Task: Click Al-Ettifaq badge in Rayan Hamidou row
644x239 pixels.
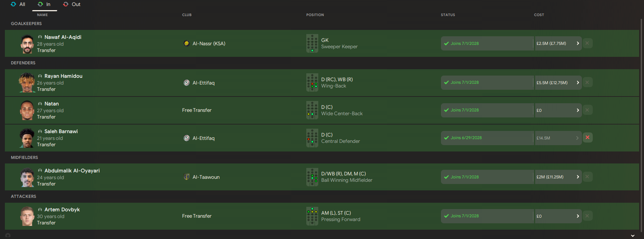Action: click(x=187, y=83)
